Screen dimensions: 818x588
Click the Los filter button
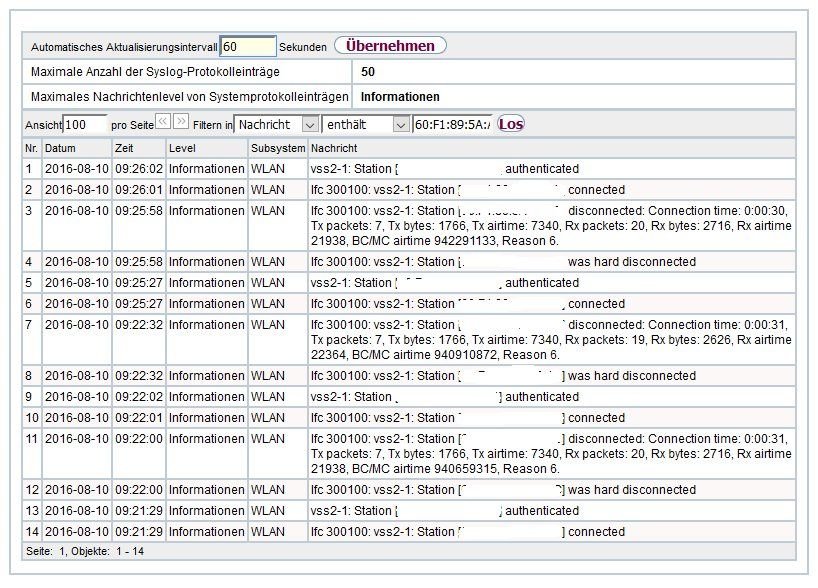(x=511, y=124)
